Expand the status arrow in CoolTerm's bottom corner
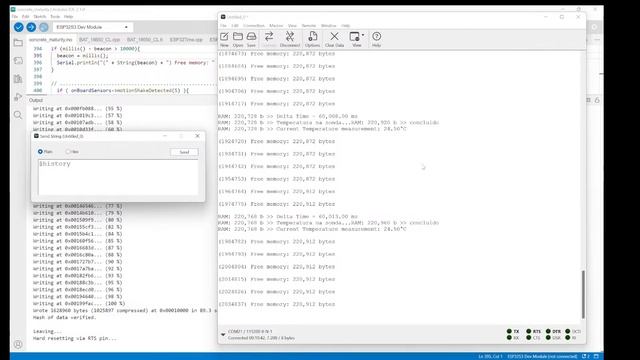640x360 pixels. tap(223, 335)
